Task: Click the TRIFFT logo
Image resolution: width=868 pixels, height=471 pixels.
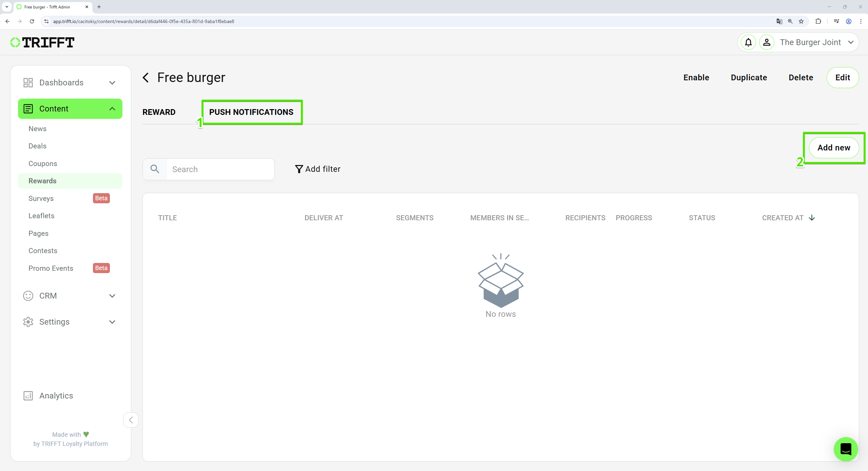Action: coord(42,42)
